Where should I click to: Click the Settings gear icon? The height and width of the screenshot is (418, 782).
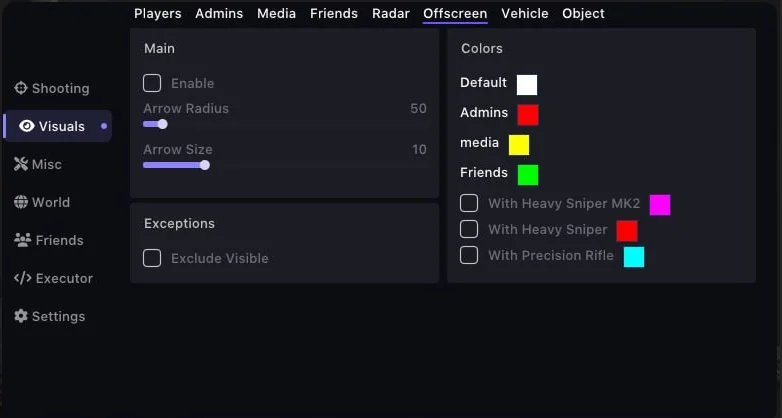pyautogui.click(x=21, y=316)
